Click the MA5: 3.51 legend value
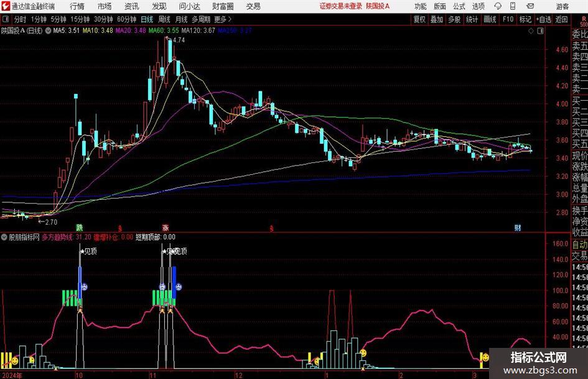Screen dimensions: 588x379 point(66,30)
